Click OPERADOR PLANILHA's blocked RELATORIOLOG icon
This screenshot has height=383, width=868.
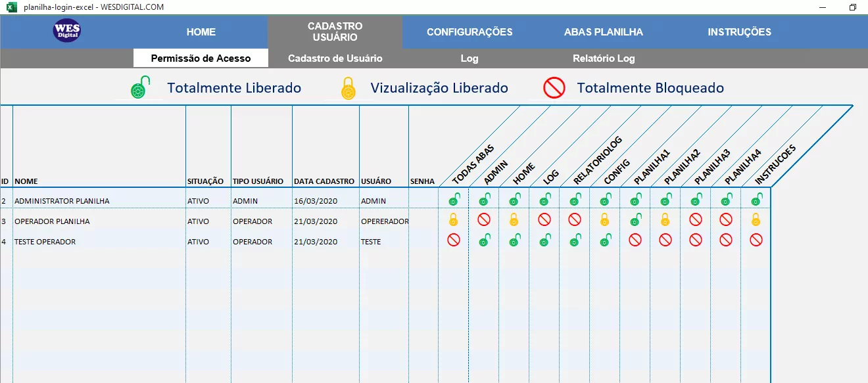(575, 219)
